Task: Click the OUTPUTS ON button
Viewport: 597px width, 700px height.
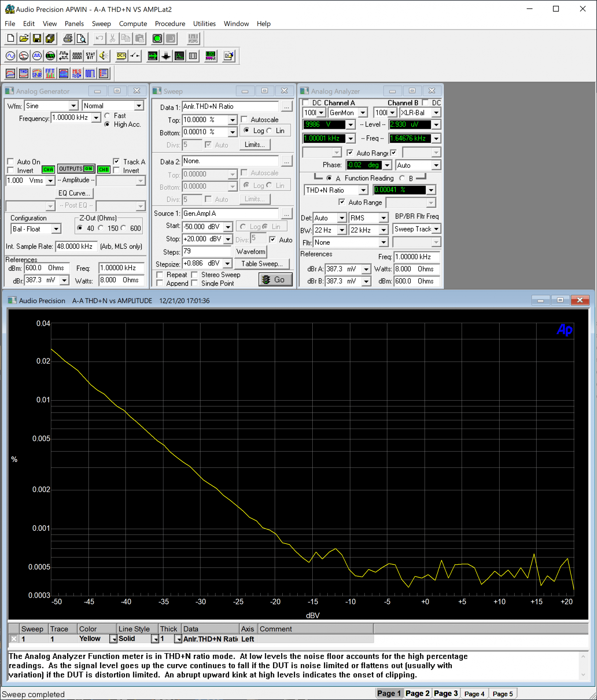Action: coord(76,169)
